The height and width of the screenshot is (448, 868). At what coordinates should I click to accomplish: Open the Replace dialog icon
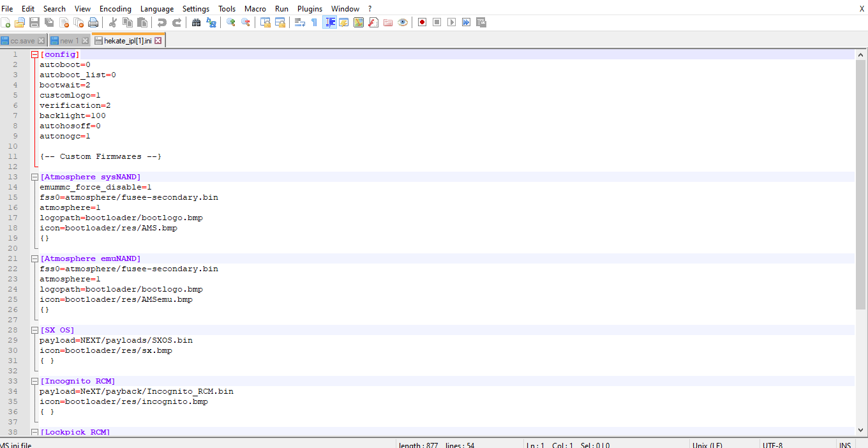click(211, 22)
